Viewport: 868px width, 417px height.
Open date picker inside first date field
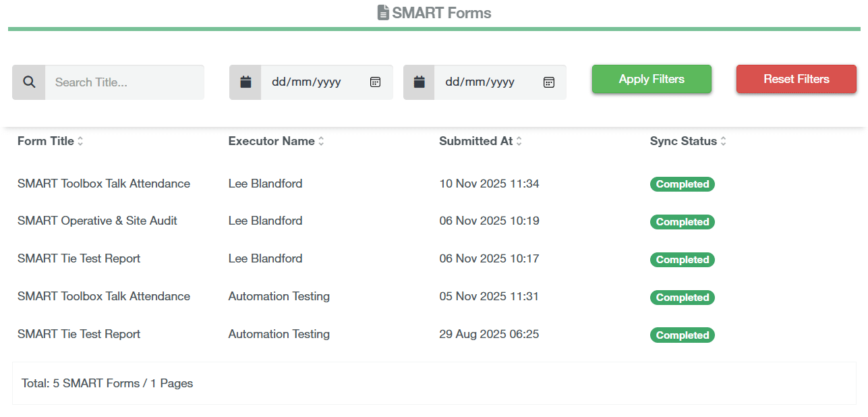point(376,82)
